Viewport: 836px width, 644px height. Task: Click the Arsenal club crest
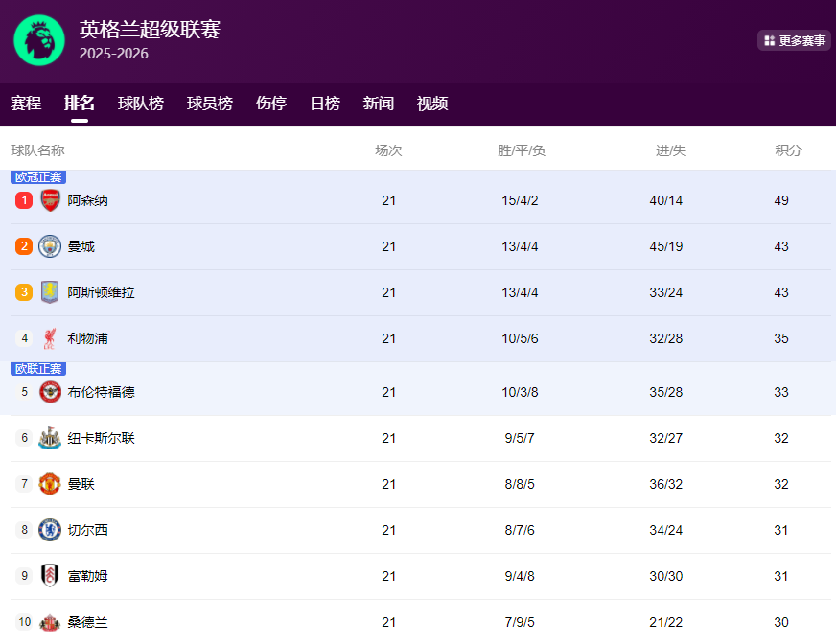[x=50, y=200]
